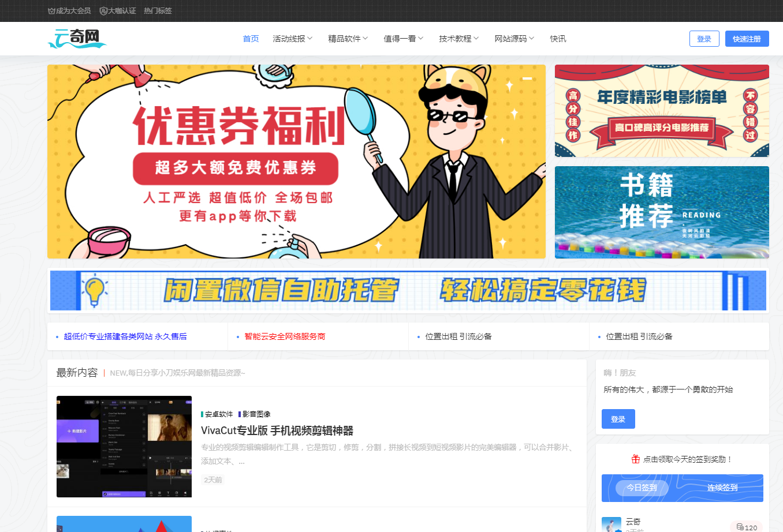This screenshot has width=783, height=532.
Task: Open the 超低价专业搭建各类网站 link
Action: tap(125, 336)
